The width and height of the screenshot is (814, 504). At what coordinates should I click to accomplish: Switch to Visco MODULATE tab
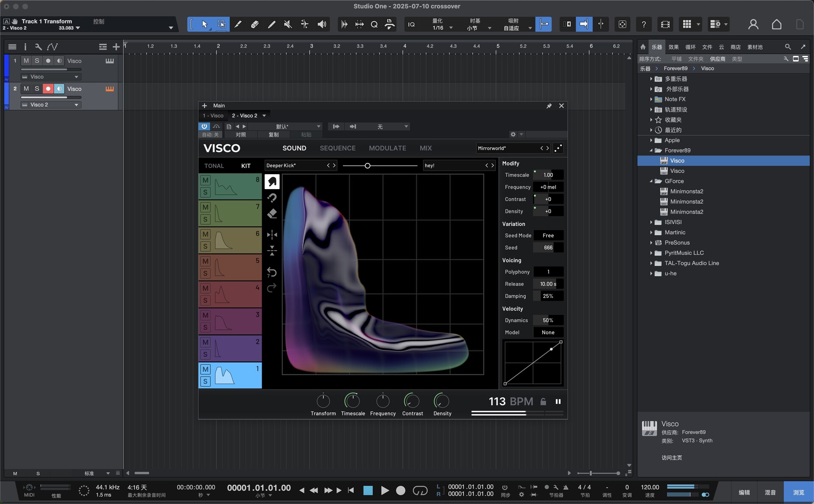pos(387,148)
